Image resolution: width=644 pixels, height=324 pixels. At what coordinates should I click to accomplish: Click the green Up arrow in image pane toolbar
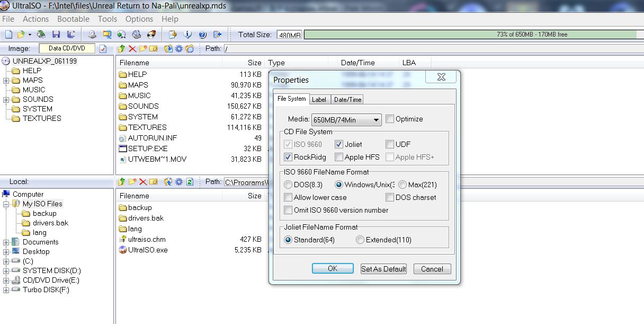point(121,49)
